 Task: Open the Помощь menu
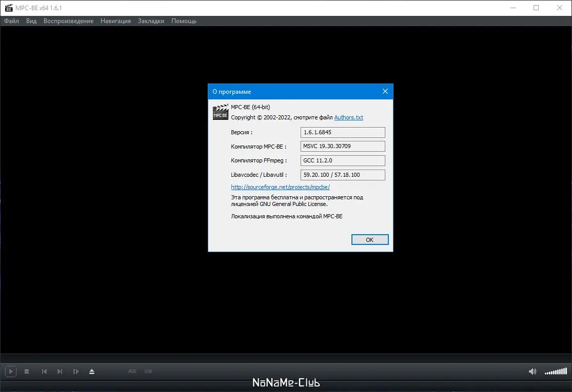tap(184, 21)
